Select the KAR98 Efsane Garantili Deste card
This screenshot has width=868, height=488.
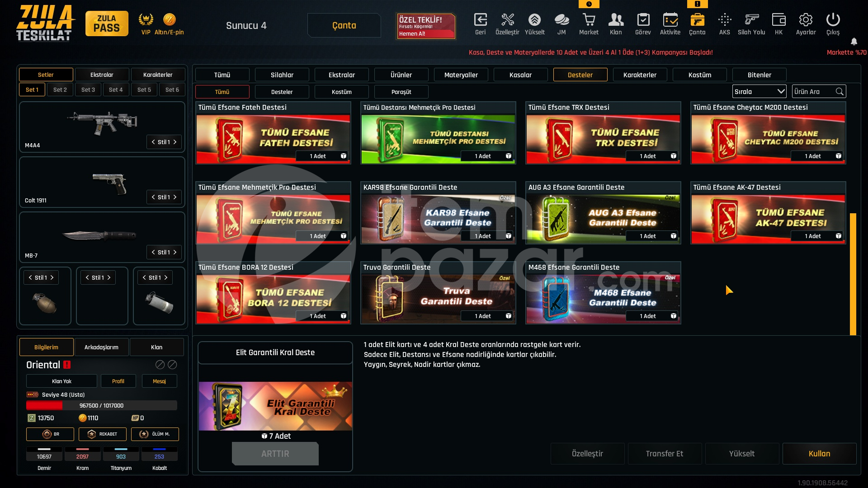(438, 213)
